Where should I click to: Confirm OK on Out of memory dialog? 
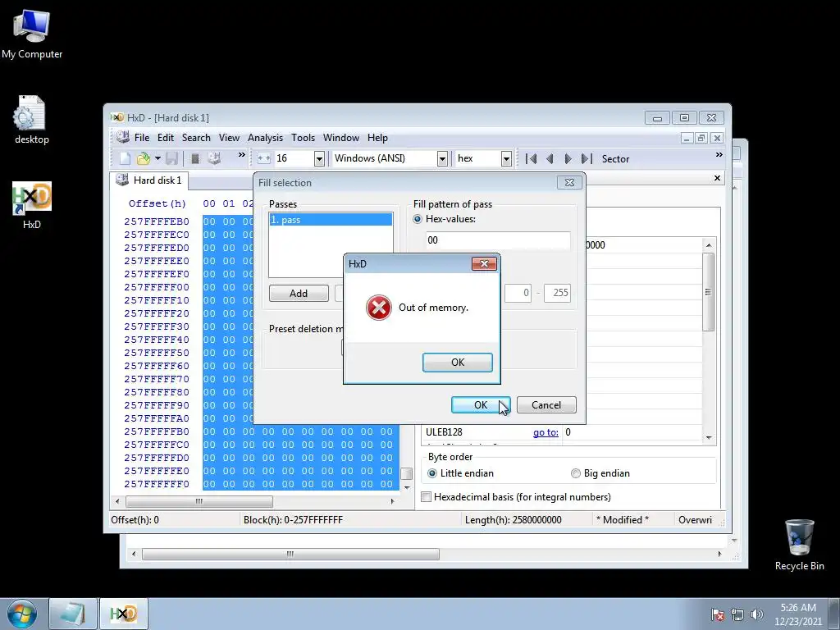pyautogui.click(x=458, y=362)
